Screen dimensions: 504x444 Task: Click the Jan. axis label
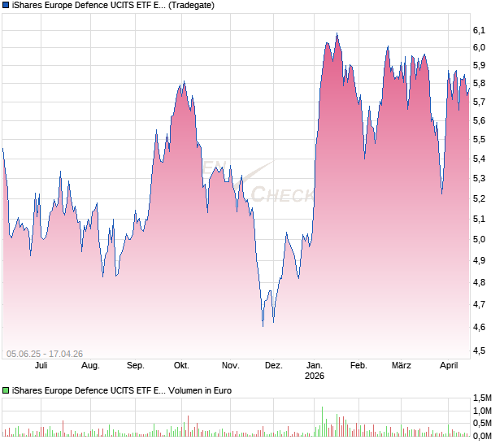click(315, 366)
